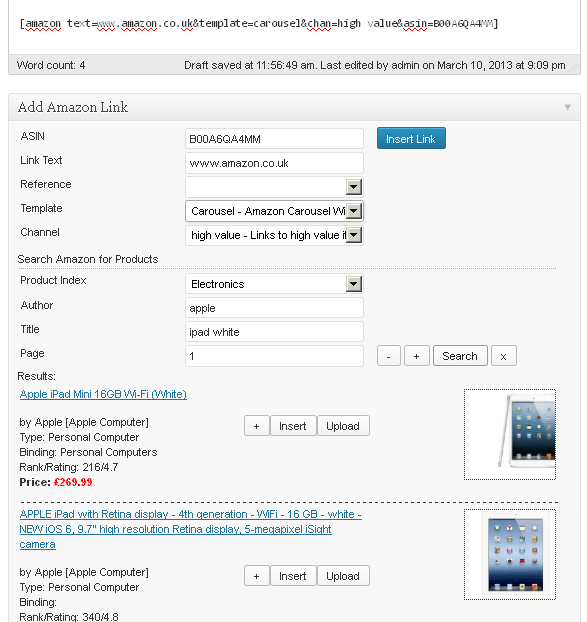Click the iPad Retina display product thumbnail

[510, 554]
